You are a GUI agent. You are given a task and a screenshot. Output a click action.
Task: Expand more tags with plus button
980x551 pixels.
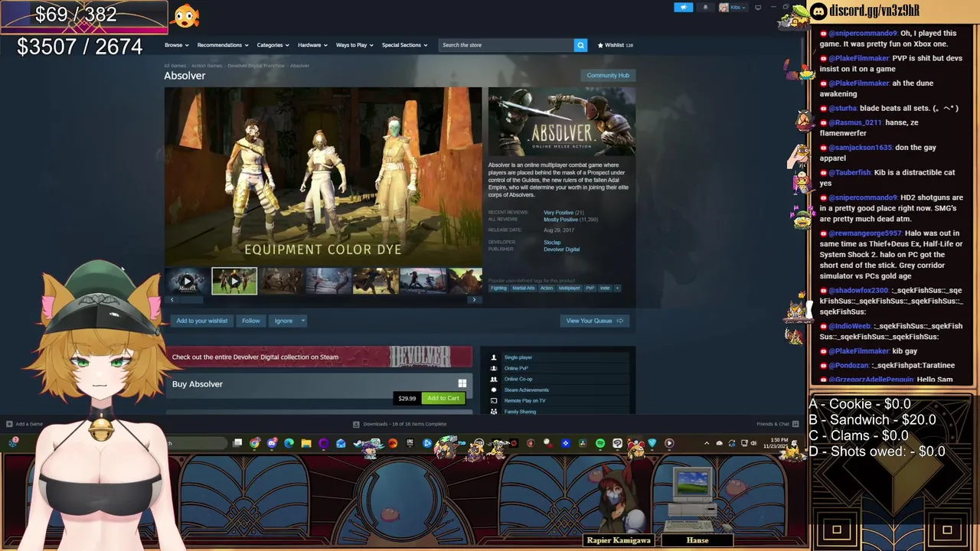(617, 288)
